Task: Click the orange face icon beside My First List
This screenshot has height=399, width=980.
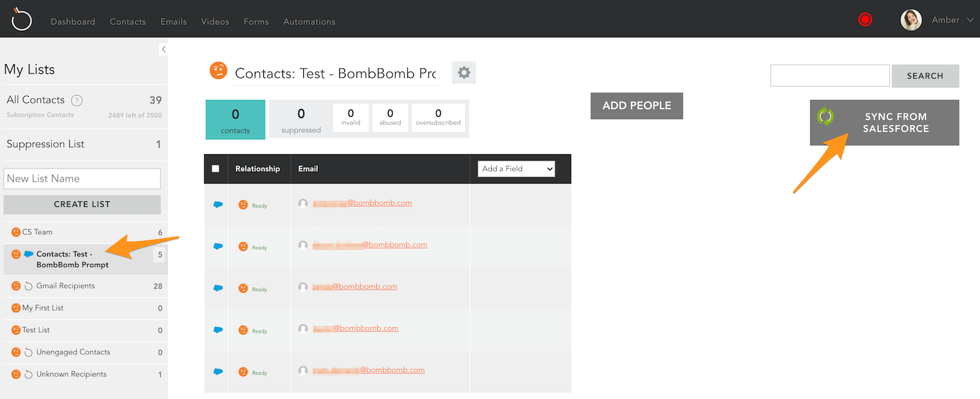Action: coord(16,308)
